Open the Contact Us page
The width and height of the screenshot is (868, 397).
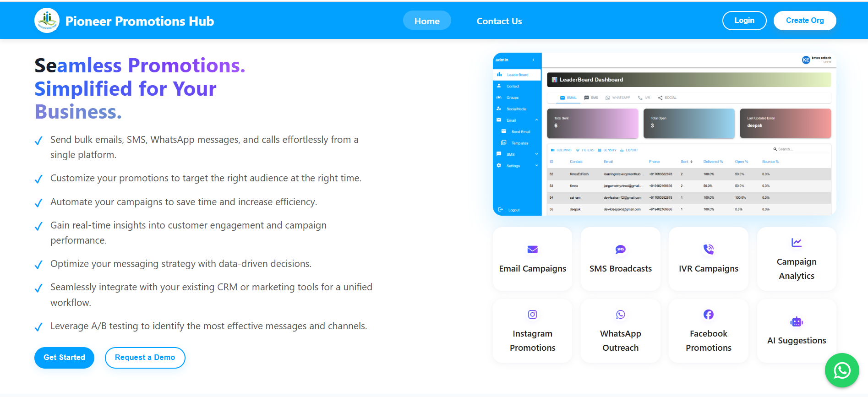(499, 21)
